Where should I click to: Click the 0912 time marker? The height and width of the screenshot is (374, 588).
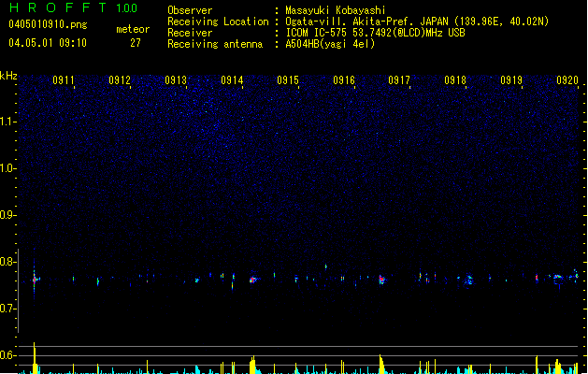pos(120,80)
